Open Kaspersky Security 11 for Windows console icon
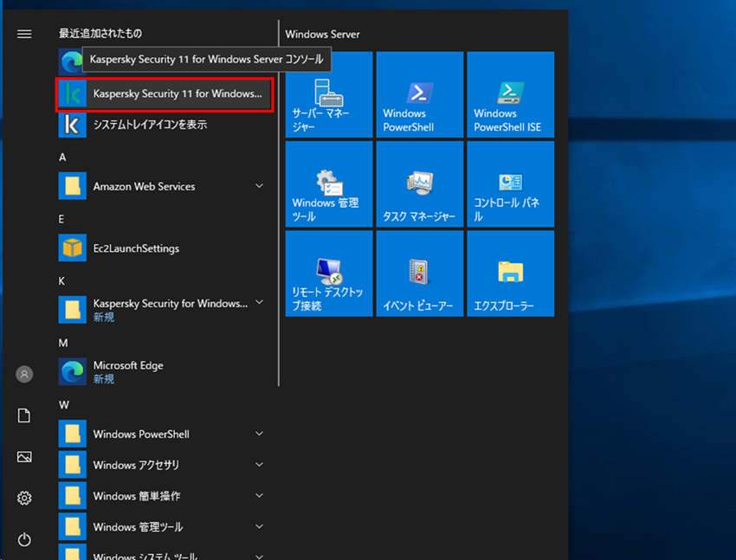 click(72, 93)
